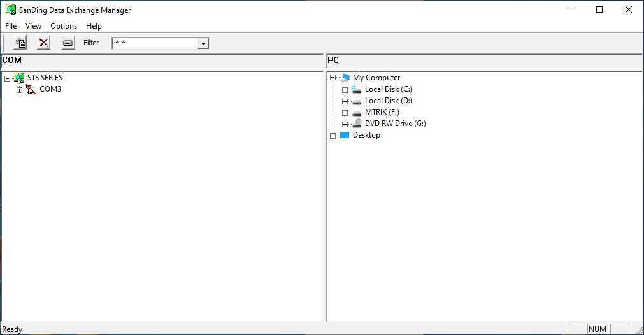The height and width of the screenshot is (335, 644).
Task: Collapse the My Computer tree node
Action: pyautogui.click(x=333, y=78)
